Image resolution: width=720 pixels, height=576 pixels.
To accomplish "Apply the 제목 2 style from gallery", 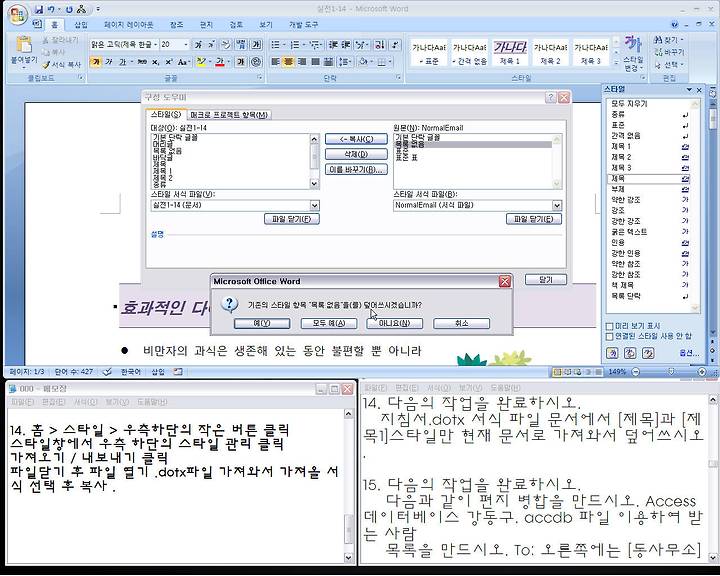I will point(550,52).
